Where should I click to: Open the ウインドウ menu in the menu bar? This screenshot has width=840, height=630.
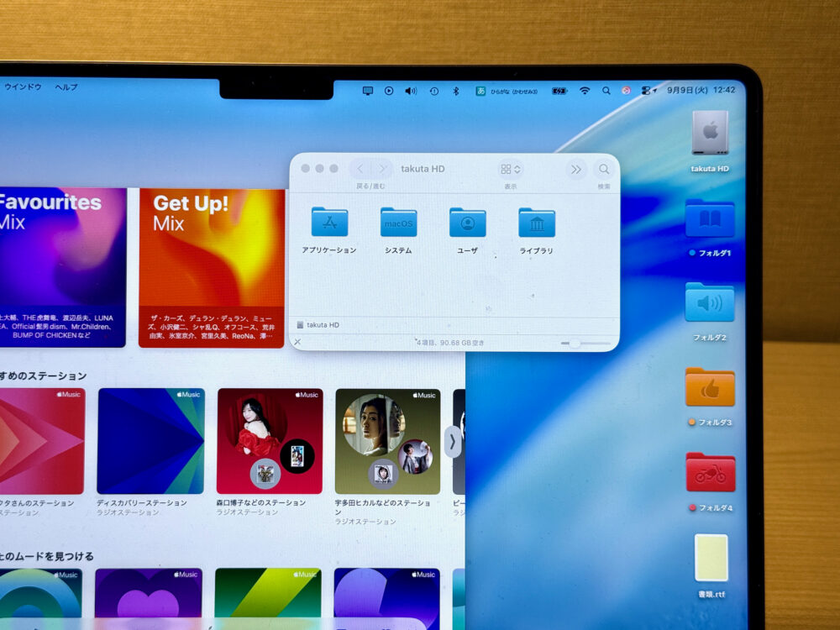click(23, 87)
